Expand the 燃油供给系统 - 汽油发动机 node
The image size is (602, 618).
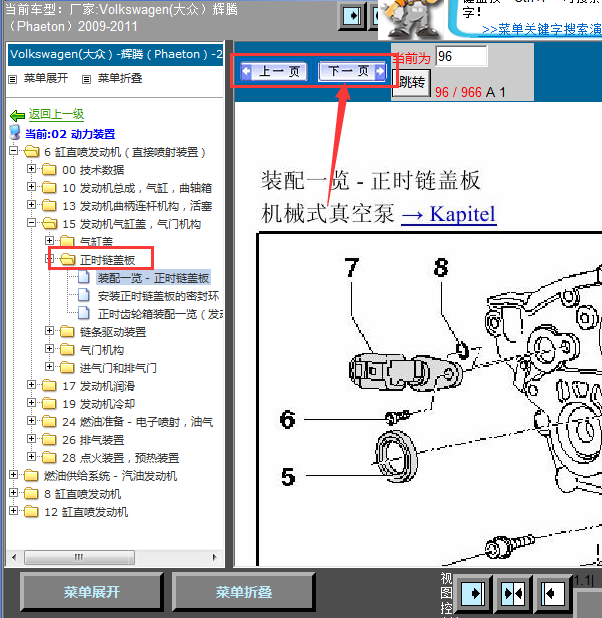[x=13, y=475]
